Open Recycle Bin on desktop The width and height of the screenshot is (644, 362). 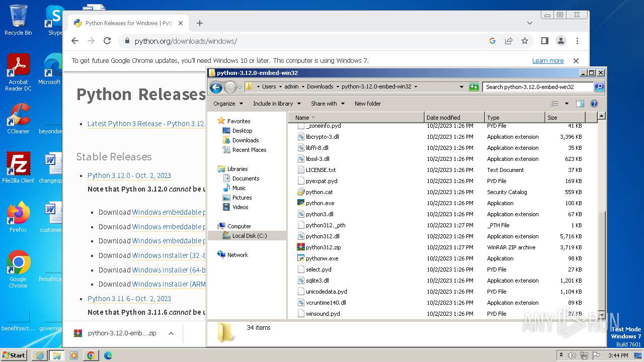(18, 20)
